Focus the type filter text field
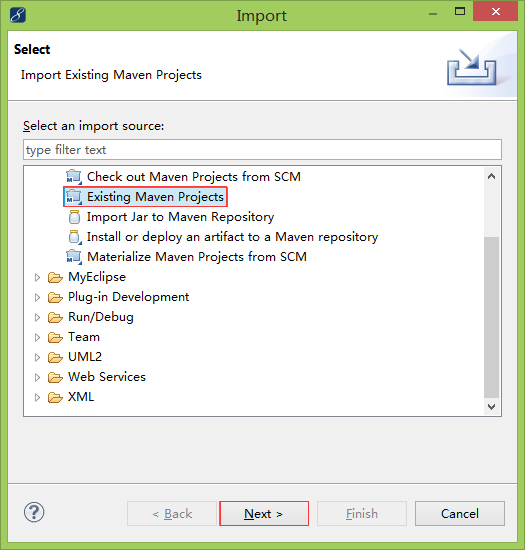525x550 pixels. point(262,150)
